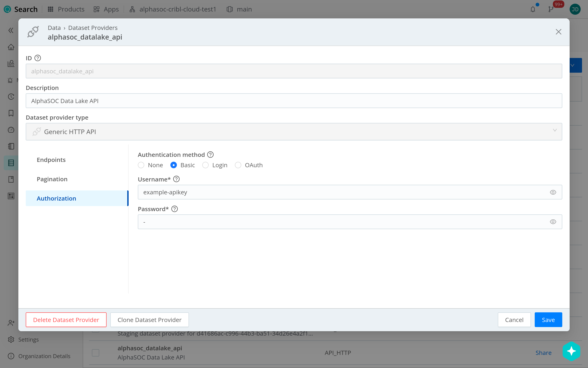Open the notifications bell icon

pyautogui.click(x=533, y=9)
